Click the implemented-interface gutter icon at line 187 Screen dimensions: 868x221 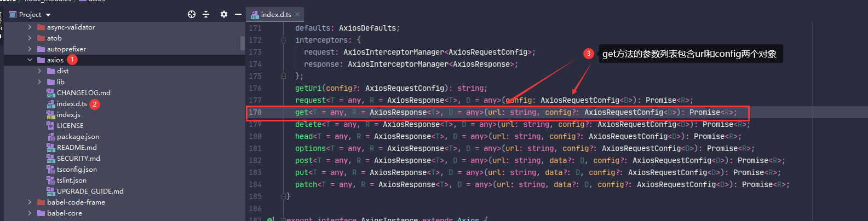[x=270, y=219]
